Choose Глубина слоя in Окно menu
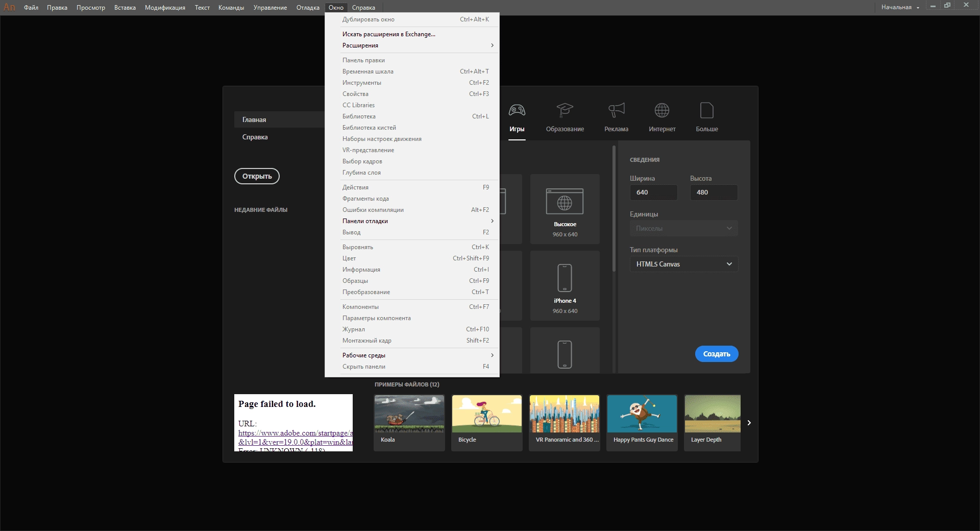The width and height of the screenshot is (980, 531). click(x=412, y=173)
